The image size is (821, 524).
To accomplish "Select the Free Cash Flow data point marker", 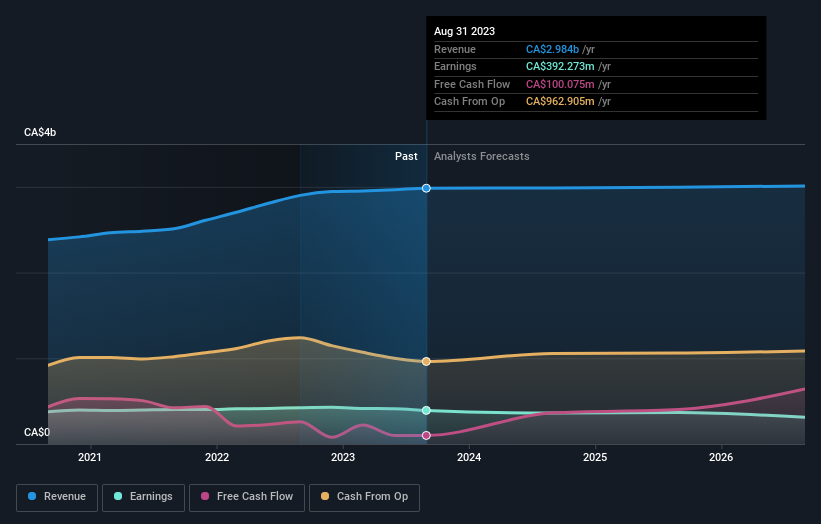I will tap(426, 436).
